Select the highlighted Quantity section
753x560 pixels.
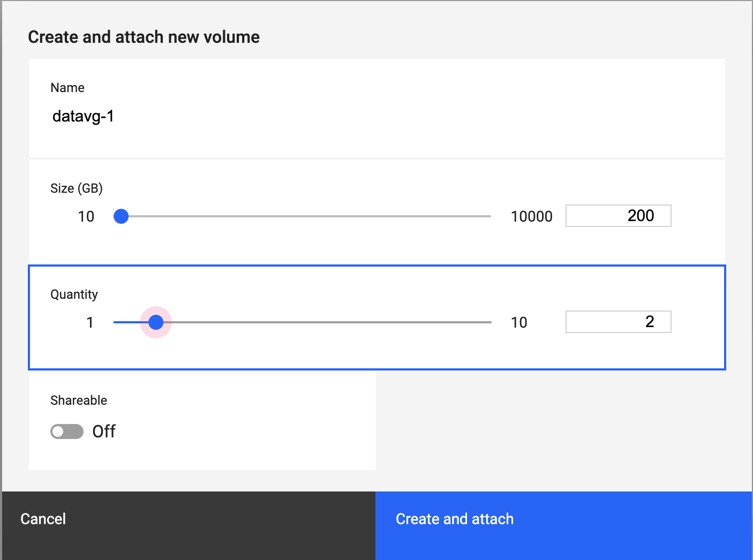pos(377,317)
